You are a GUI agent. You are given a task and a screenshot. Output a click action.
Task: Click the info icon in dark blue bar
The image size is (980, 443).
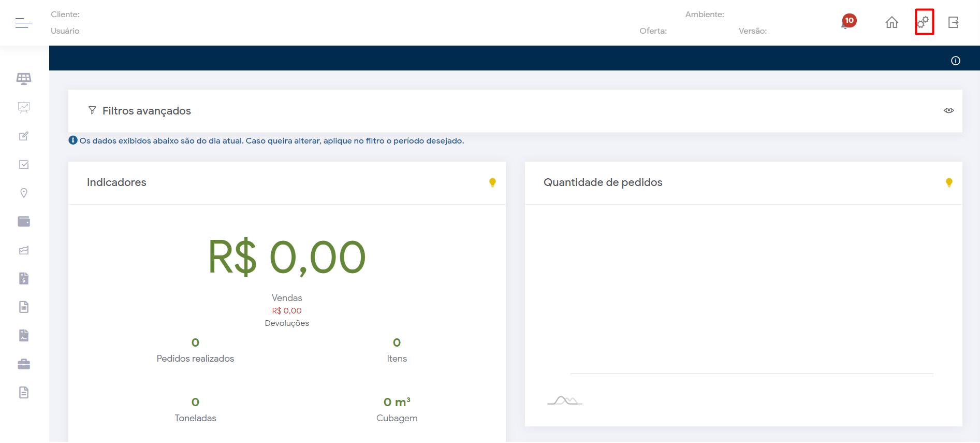pos(955,61)
